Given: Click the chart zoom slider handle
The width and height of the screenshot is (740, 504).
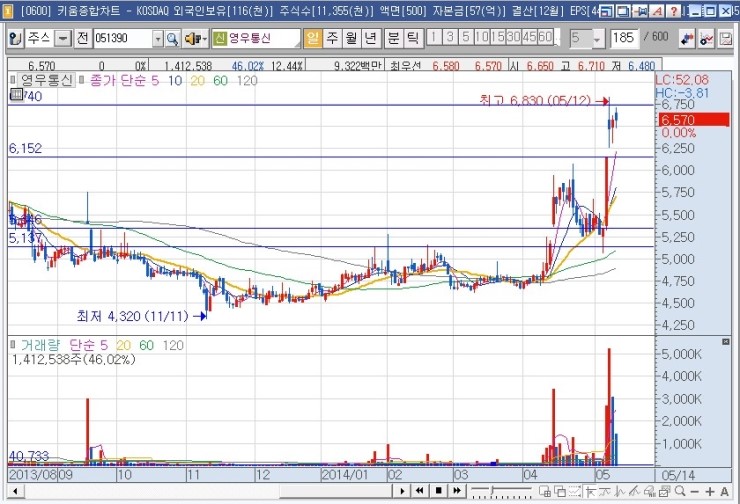Looking at the screenshot, I should pyautogui.click(x=492, y=490).
